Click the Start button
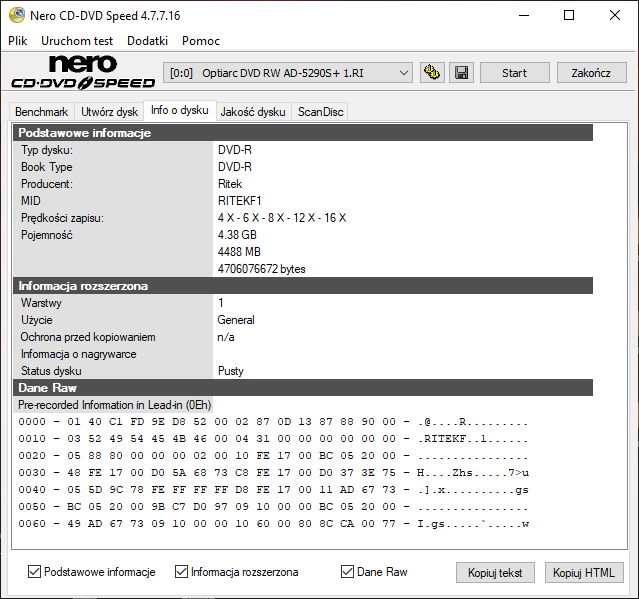This screenshot has height=599, width=639. point(514,73)
